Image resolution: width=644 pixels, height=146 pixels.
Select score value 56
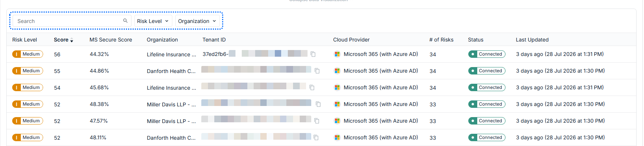[57, 54]
